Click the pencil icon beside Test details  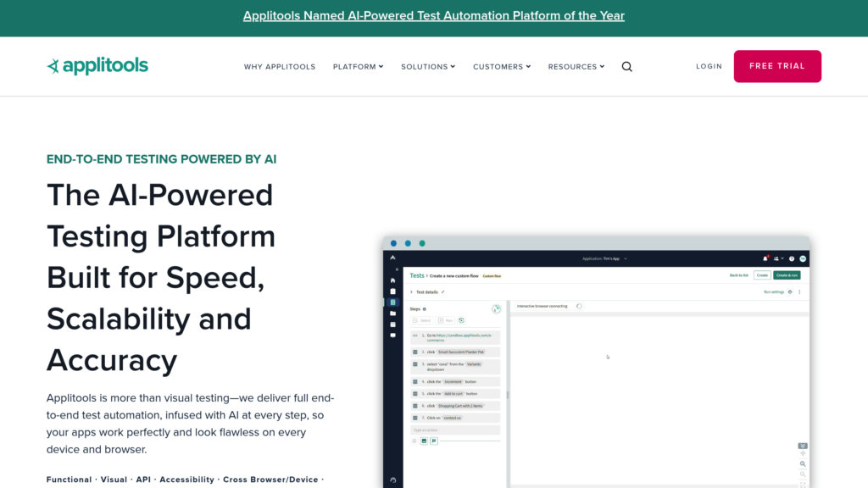click(443, 291)
